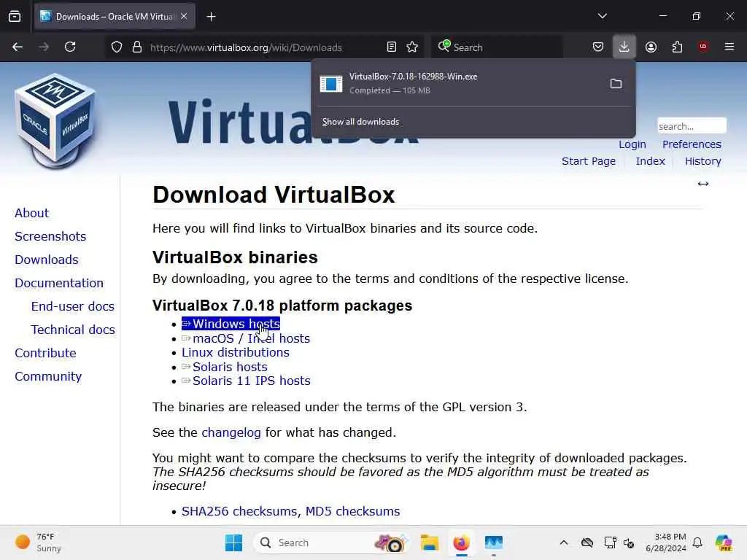Open the Firefox account icon
This screenshot has height=560, width=747.
click(x=651, y=47)
